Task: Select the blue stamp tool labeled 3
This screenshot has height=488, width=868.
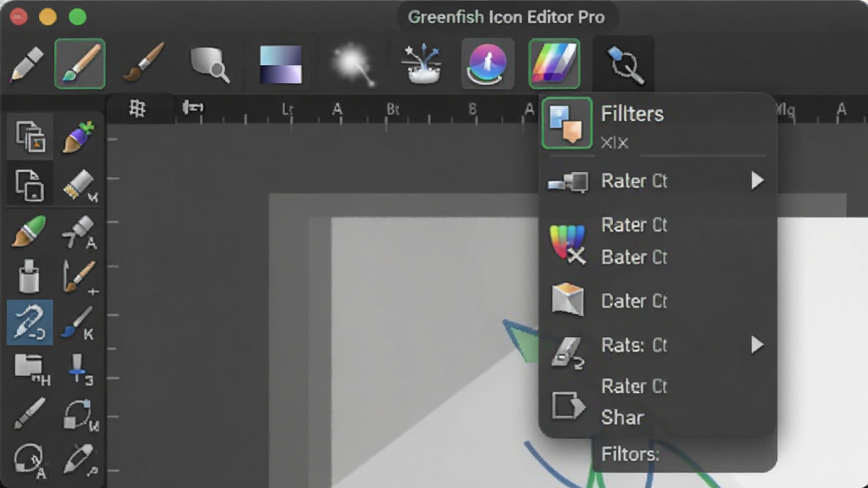Action: tap(80, 369)
